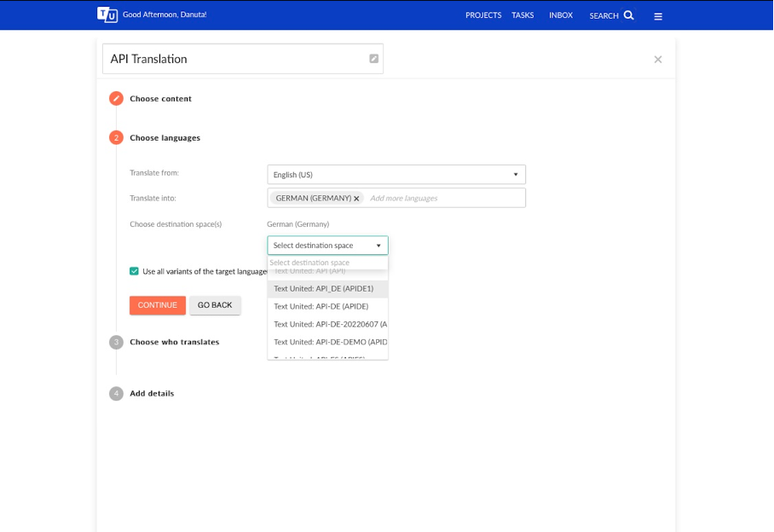Click the Choose content pencil step icon
Image resolution: width=774 pixels, height=532 pixels.
pyautogui.click(x=116, y=98)
